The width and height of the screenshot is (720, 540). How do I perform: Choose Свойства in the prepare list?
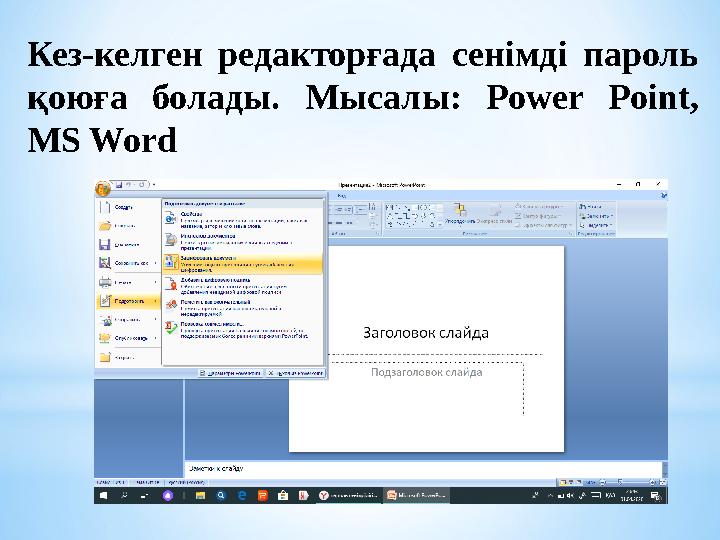(x=243, y=220)
